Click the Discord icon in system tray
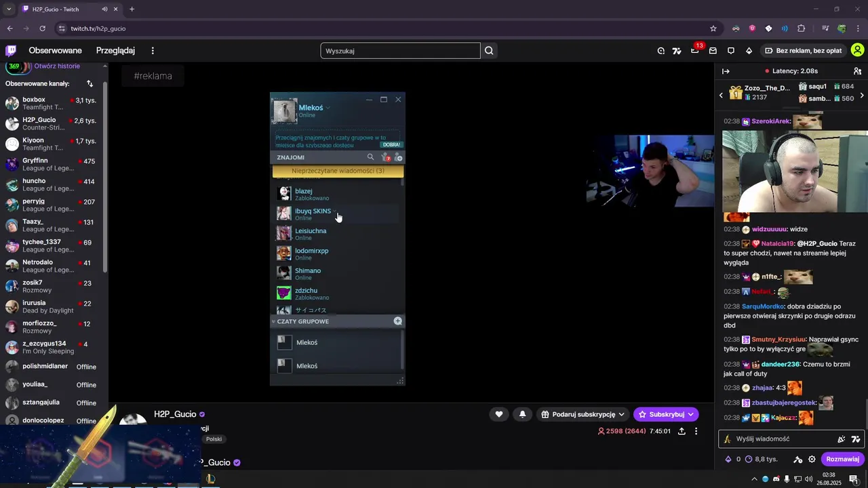 [776, 479]
